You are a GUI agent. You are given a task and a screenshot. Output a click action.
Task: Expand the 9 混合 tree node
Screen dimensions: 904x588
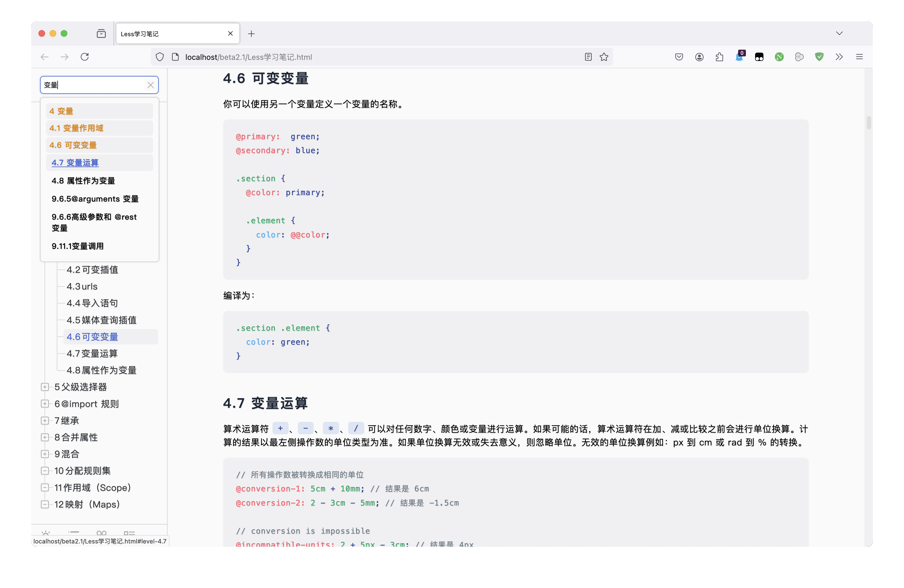point(45,454)
